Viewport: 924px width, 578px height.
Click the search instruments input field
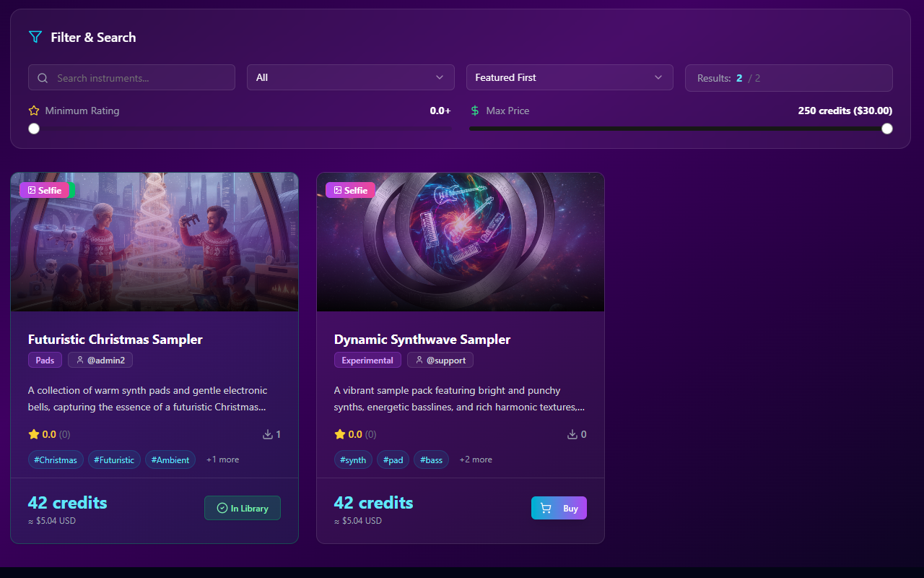[x=131, y=77]
